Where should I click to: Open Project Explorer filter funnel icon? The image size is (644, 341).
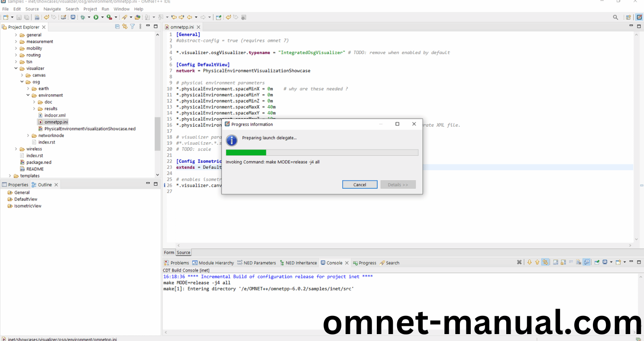[133, 26]
